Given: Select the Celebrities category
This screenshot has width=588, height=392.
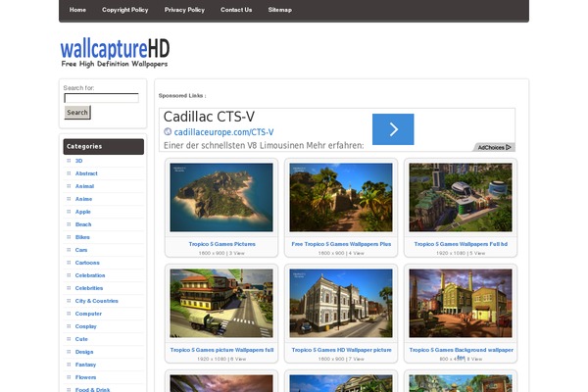Looking at the screenshot, I should [89, 288].
